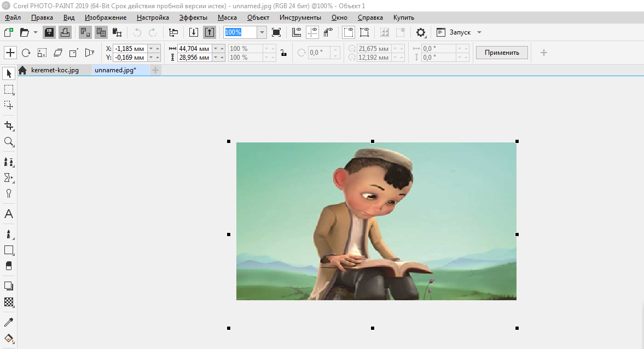Toggle the lock aspect ratio padlock
The image size is (644, 349).
[283, 53]
